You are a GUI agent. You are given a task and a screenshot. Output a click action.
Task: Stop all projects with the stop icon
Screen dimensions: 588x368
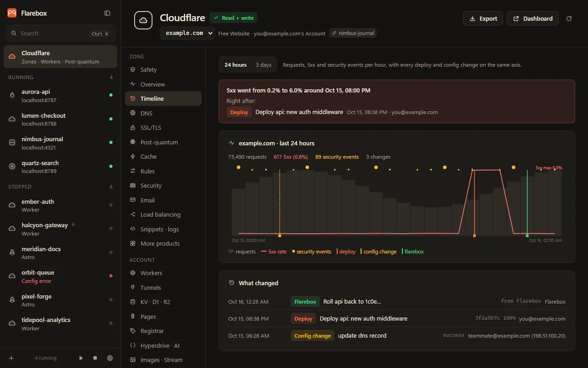tap(95, 358)
